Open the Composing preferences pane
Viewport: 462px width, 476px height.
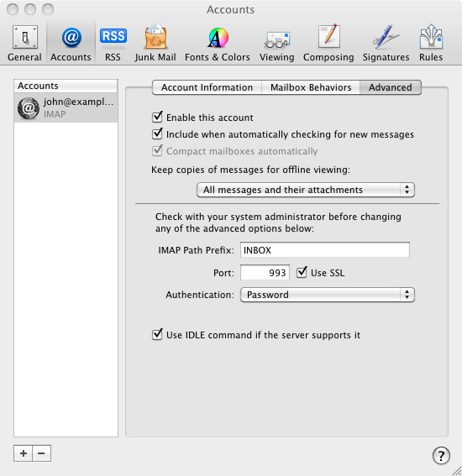point(328,43)
